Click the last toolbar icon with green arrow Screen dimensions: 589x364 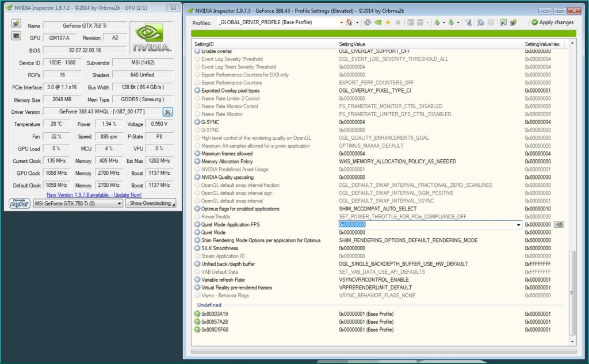coord(514,22)
